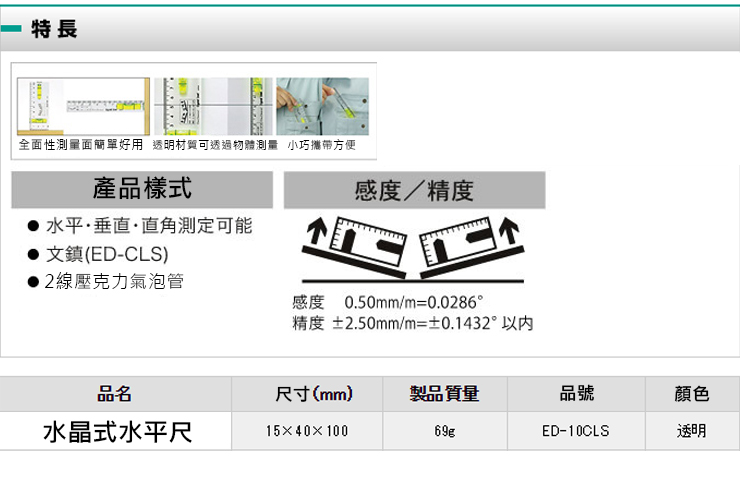
Task: Select the caption 小巧攜帶方便
Action: 322,145
